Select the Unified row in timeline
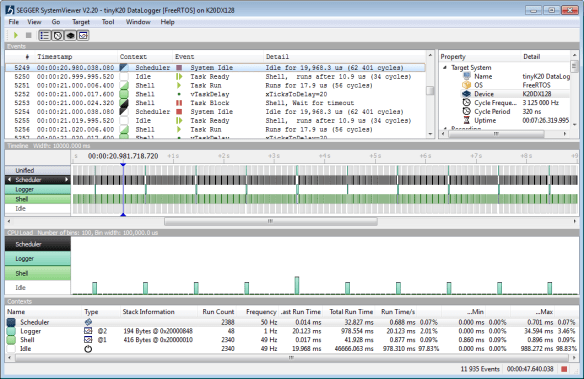 (38, 171)
